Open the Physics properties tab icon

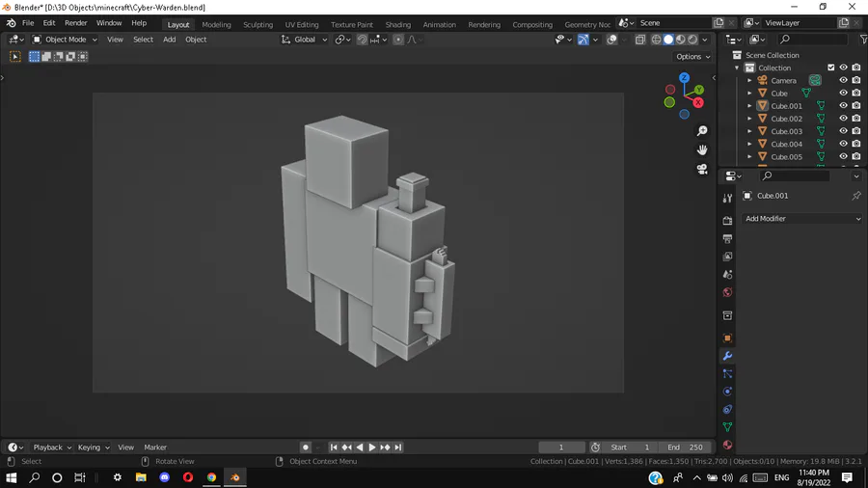[727, 392]
